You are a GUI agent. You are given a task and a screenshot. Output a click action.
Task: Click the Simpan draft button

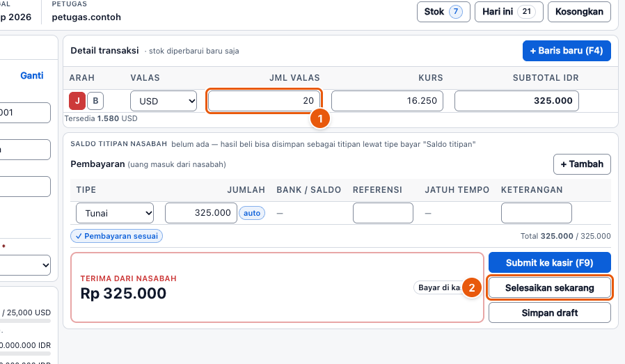click(550, 313)
